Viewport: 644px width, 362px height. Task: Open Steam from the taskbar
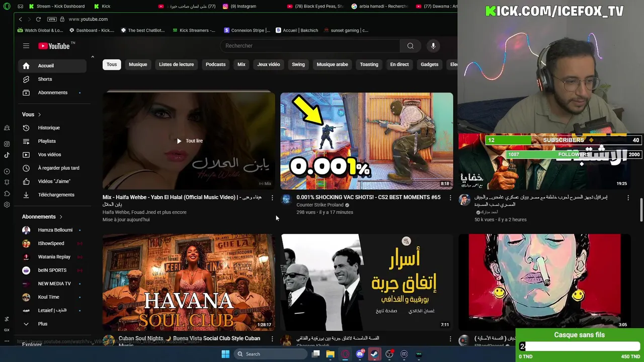coord(374,354)
